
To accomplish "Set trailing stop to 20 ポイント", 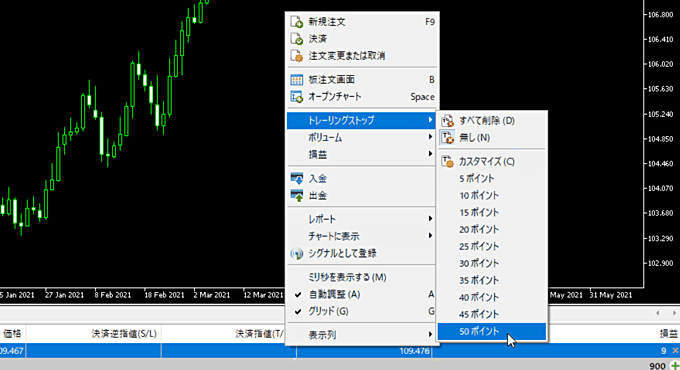I will [x=492, y=229].
